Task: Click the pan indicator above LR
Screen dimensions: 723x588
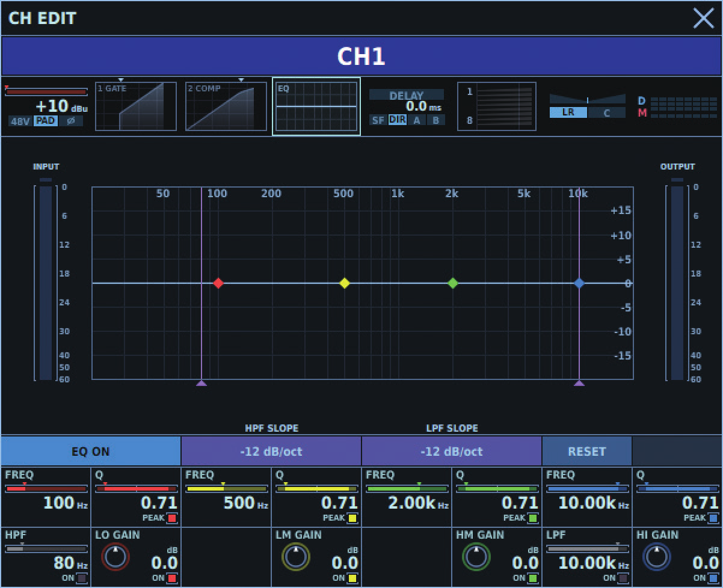Action: [588, 99]
